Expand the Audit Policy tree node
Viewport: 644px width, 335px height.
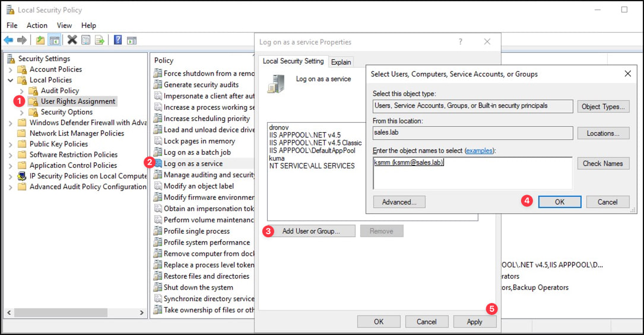(22, 91)
